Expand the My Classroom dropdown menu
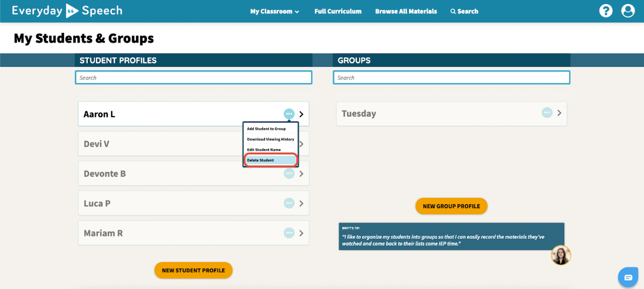 (x=275, y=11)
